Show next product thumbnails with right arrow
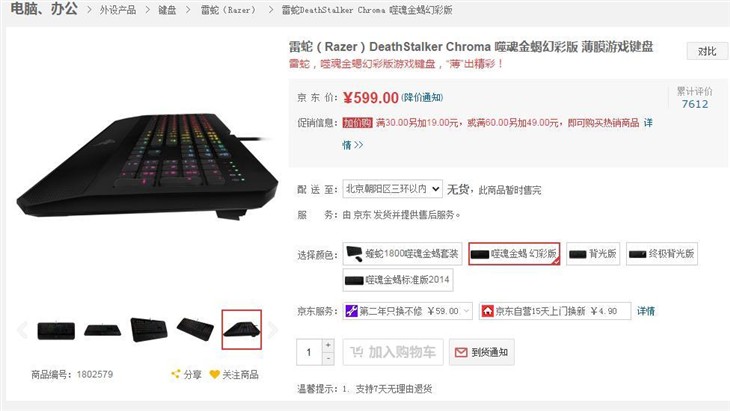 [273, 330]
